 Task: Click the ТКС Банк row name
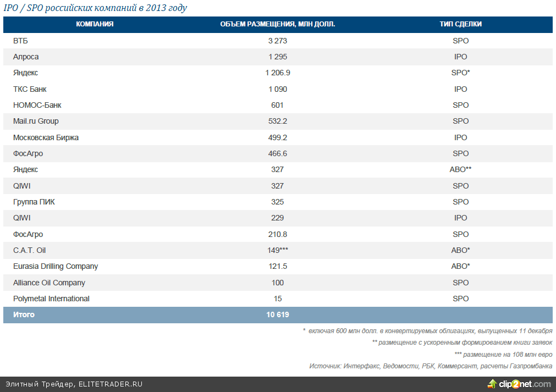[x=30, y=89]
